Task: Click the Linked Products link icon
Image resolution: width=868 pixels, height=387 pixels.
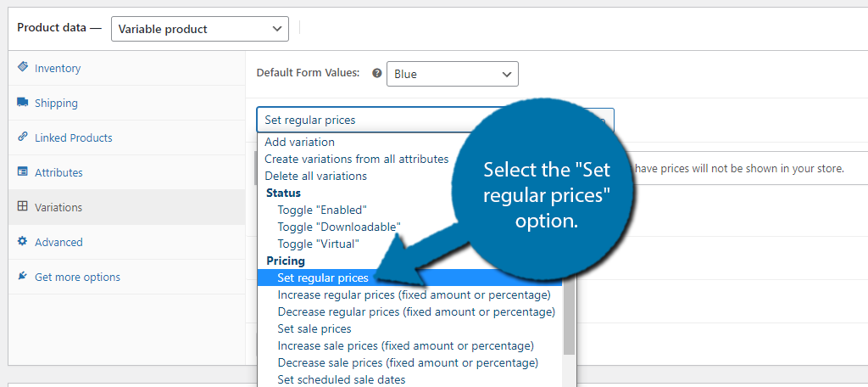Action: coord(23,137)
